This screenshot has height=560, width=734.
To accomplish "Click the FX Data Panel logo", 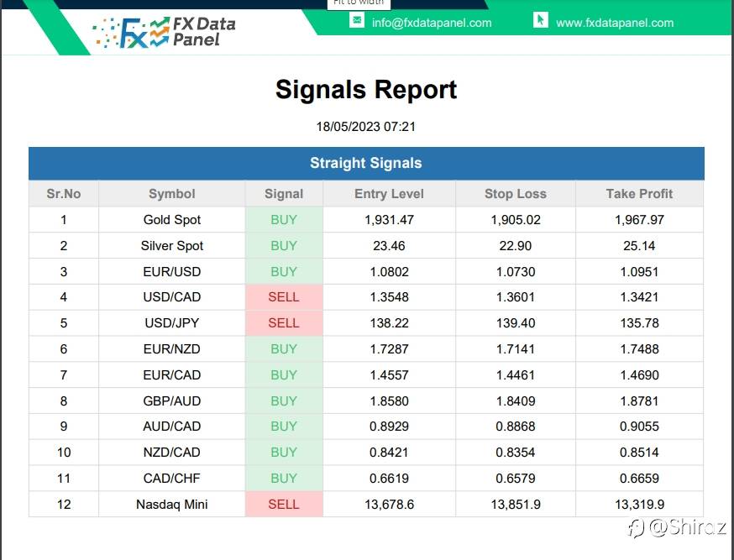I will 165,30.
